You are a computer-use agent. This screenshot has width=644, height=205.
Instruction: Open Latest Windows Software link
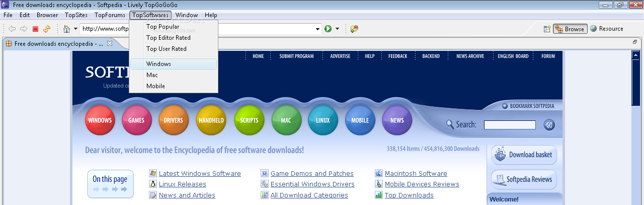pos(200,173)
